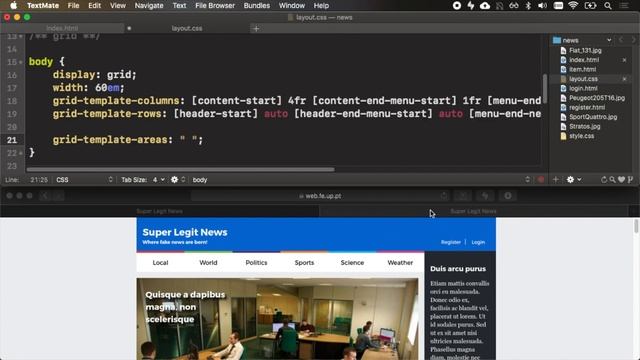The image size is (640, 360).
Task: Open login.html in file browser
Action: click(x=583, y=88)
